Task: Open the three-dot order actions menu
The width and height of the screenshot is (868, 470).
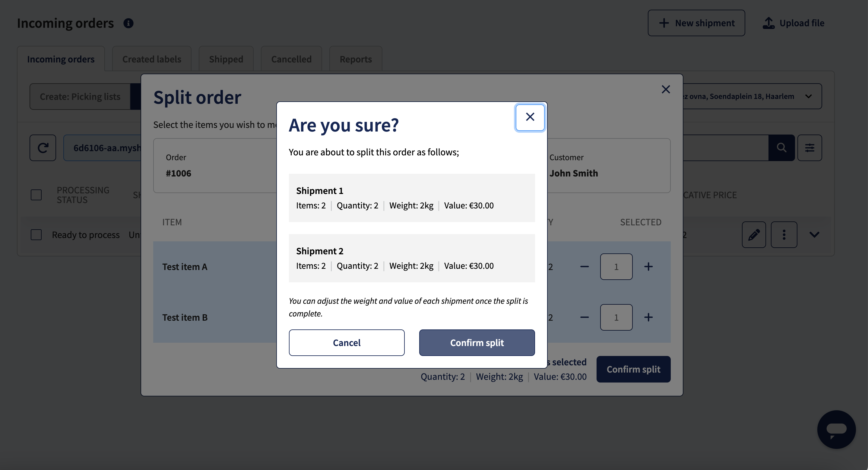Action: point(784,234)
